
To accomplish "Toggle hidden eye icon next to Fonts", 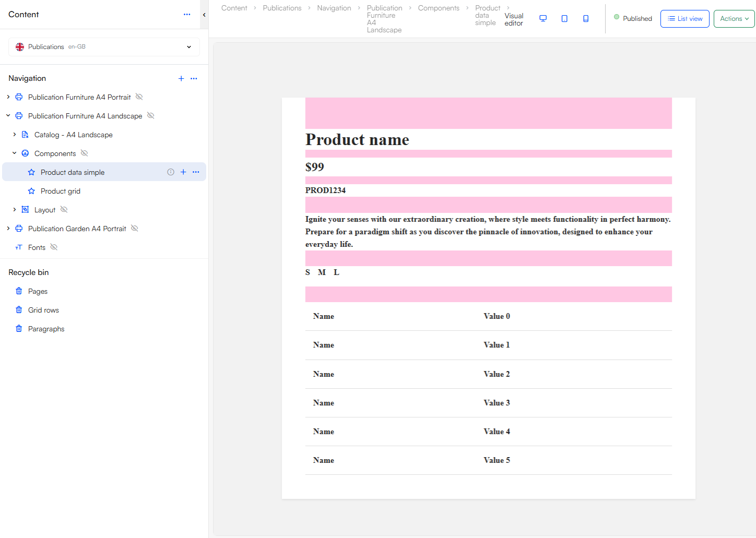I will [x=54, y=247].
